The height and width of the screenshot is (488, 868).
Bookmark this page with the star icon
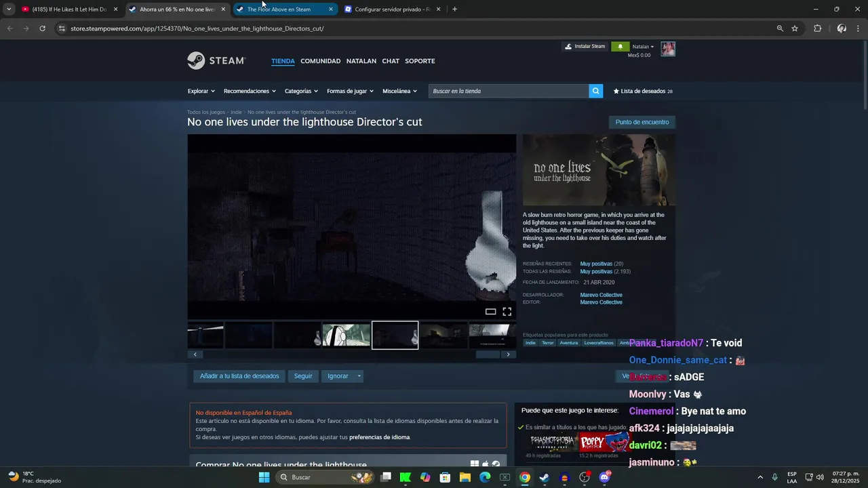(x=795, y=28)
